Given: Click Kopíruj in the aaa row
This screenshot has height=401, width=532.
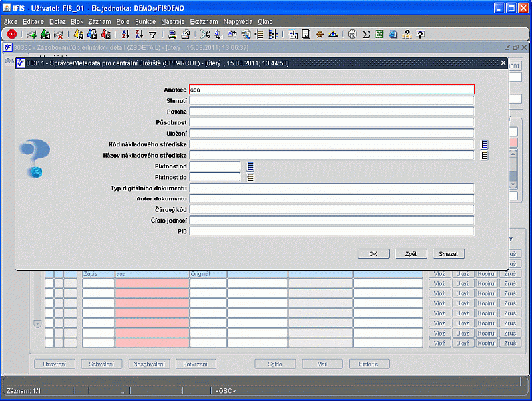Looking at the screenshot, I should tap(486, 274).
